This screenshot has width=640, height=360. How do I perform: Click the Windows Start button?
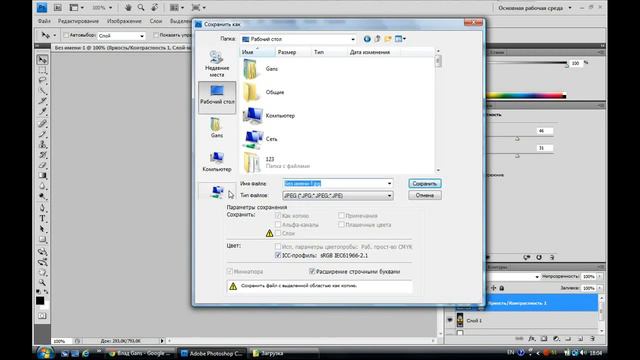(x=45, y=353)
